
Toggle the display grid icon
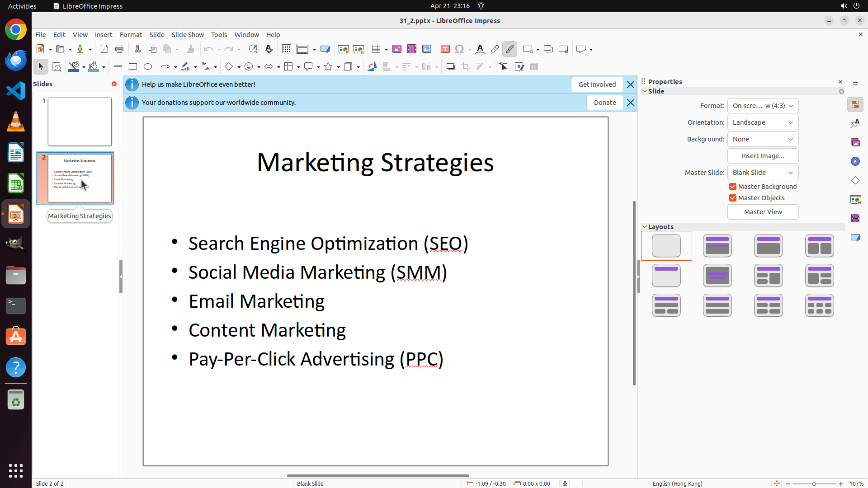pos(287,49)
